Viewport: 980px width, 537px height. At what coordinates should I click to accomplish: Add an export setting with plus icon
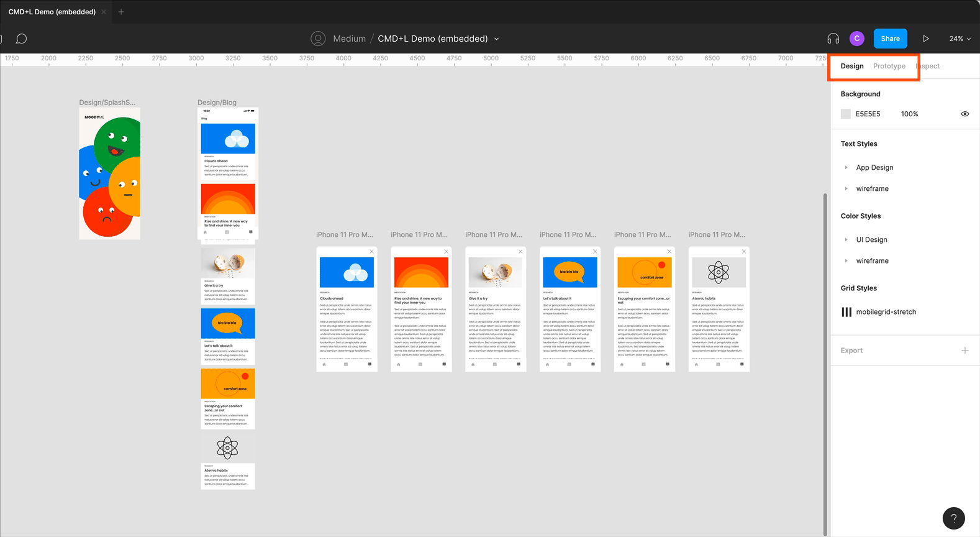click(964, 351)
